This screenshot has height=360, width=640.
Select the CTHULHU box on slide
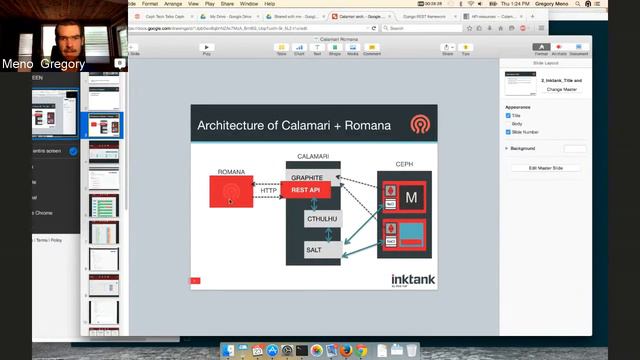[x=322, y=219]
